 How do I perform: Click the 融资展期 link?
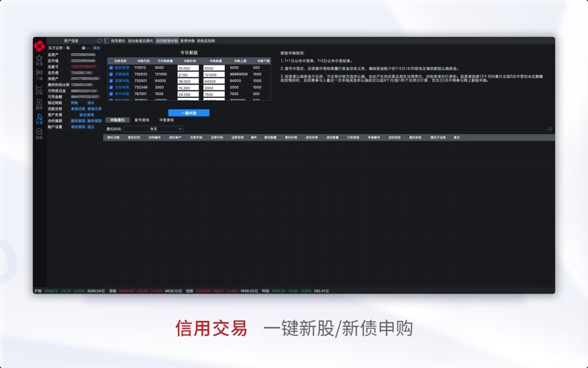(x=78, y=121)
